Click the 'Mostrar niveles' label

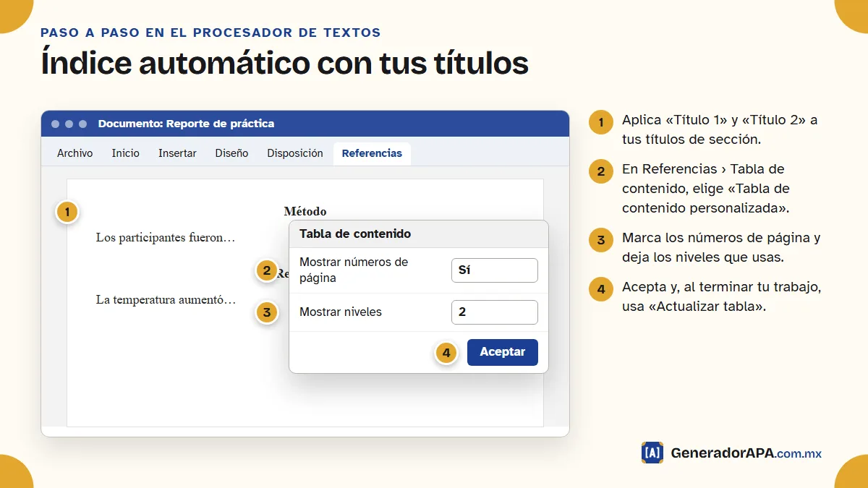pyautogui.click(x=341, y=312)
